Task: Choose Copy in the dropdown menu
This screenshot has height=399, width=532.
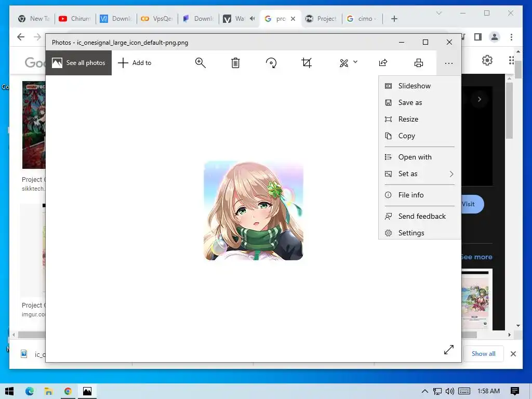Action: 420,136
